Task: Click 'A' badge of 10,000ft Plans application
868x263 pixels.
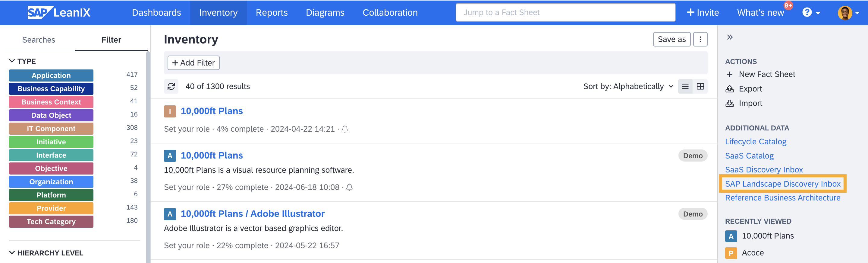Action: [x=170, y=156]
